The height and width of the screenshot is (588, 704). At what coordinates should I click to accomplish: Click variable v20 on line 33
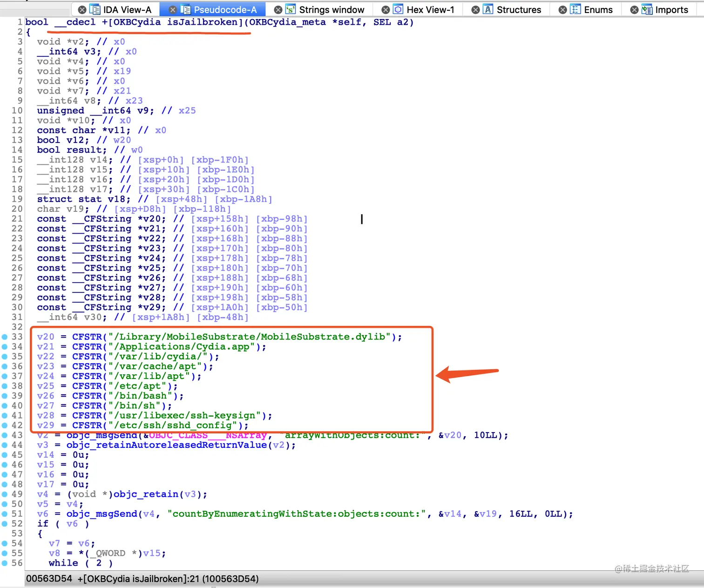46,337
